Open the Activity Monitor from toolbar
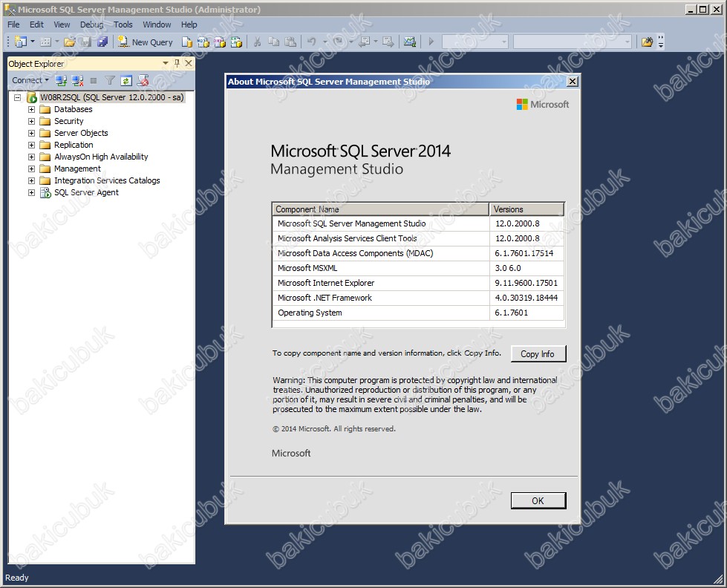Viewport: 727px width, 588px height. [410, 42]
